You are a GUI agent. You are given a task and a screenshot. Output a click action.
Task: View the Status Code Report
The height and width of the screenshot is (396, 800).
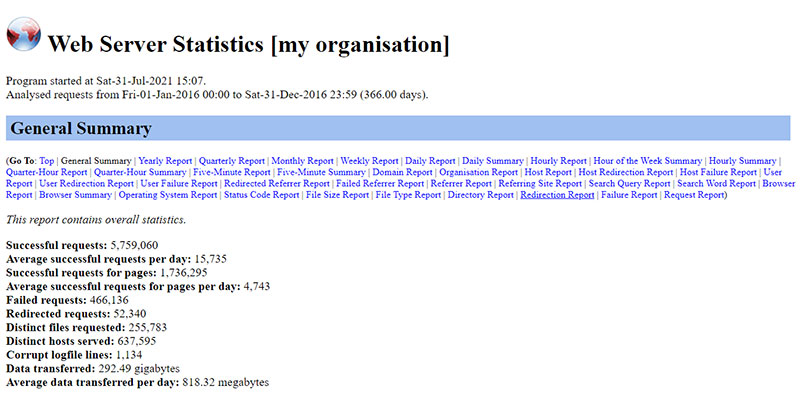(x=262, y=194)
